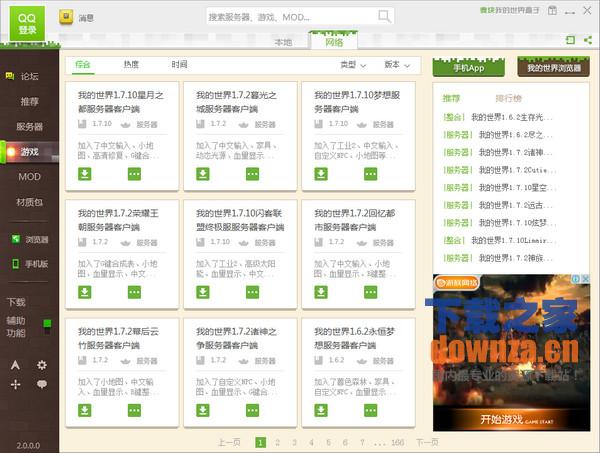This screenshot has height=453, width=600.
Task: Switch to the 推荐 list tab
Action: click(451, 98)
